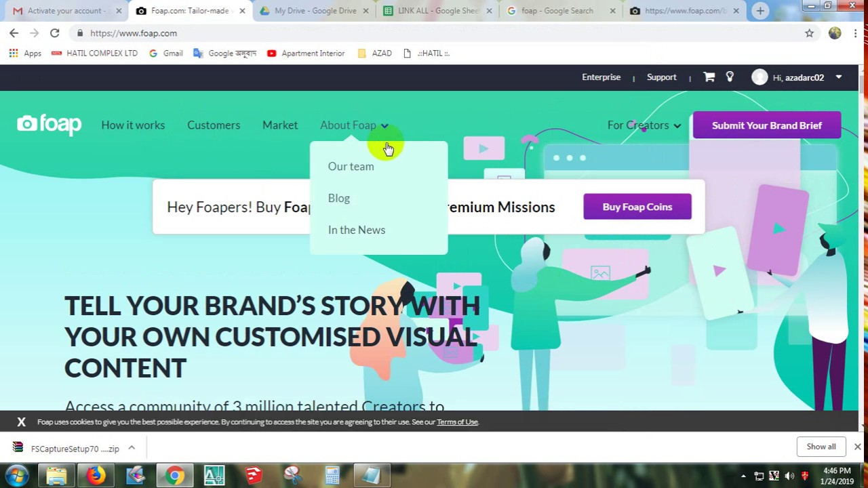Open the HATIL COMPLEX LTD bookmark
Screen dimensions: 868x488
[94, 53]
